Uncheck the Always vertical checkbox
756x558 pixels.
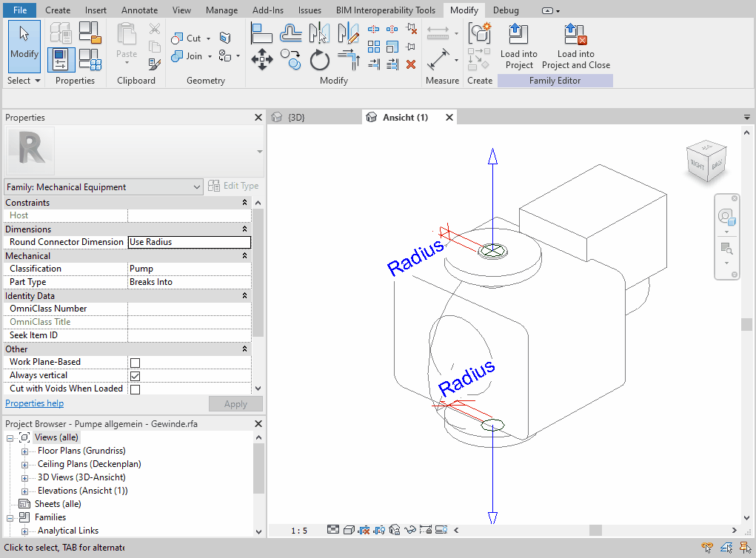coord(135,376)
